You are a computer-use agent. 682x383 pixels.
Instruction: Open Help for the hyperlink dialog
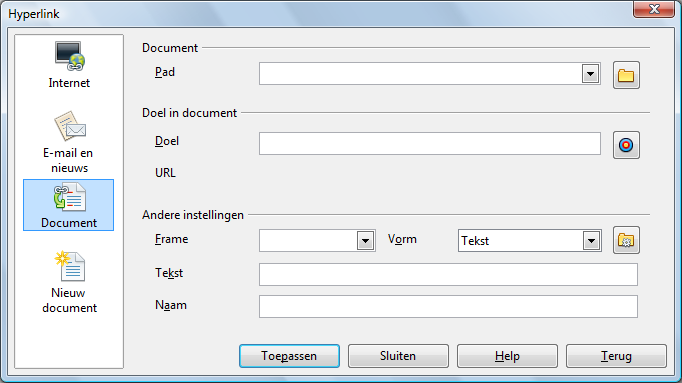click(507, 356)
